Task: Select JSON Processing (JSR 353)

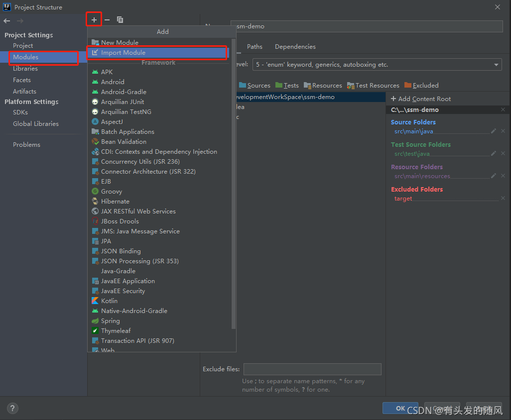Action: point(160,261)
